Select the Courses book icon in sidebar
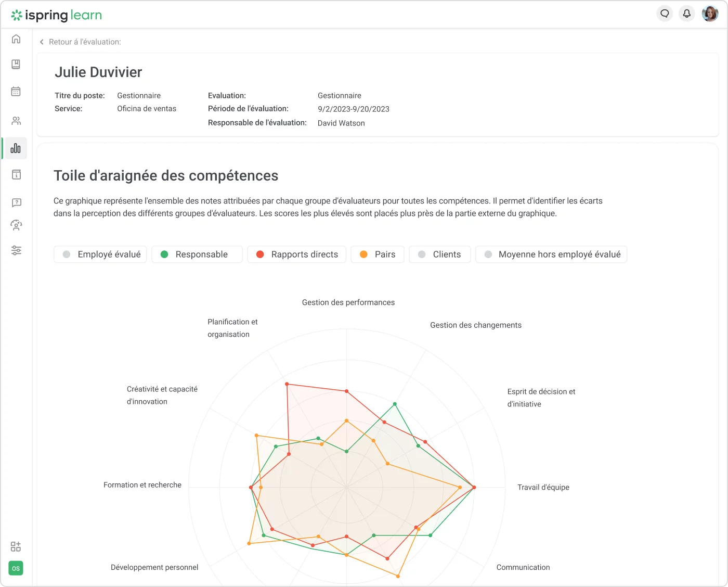728x587 pixels. click(16, 64)
